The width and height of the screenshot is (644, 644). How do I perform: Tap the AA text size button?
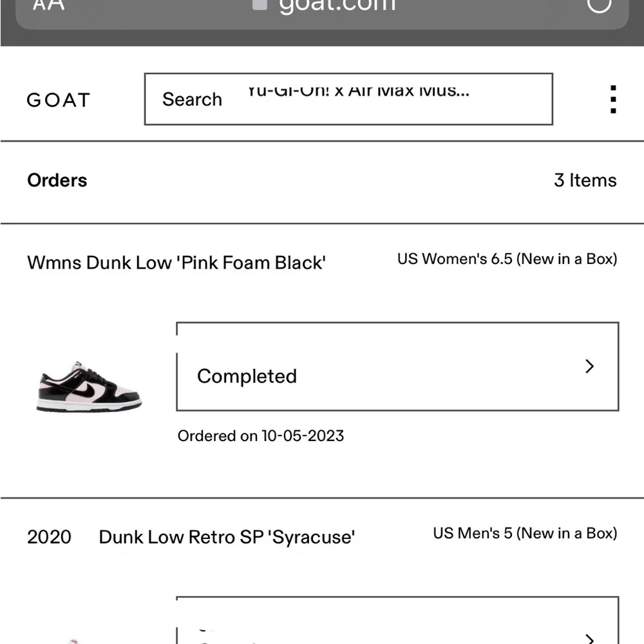click(48, 5)
